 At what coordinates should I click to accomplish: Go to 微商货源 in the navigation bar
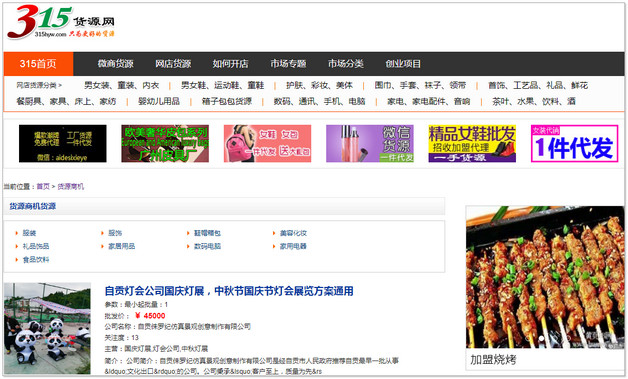pyautogui.click(x=115, y=64)
